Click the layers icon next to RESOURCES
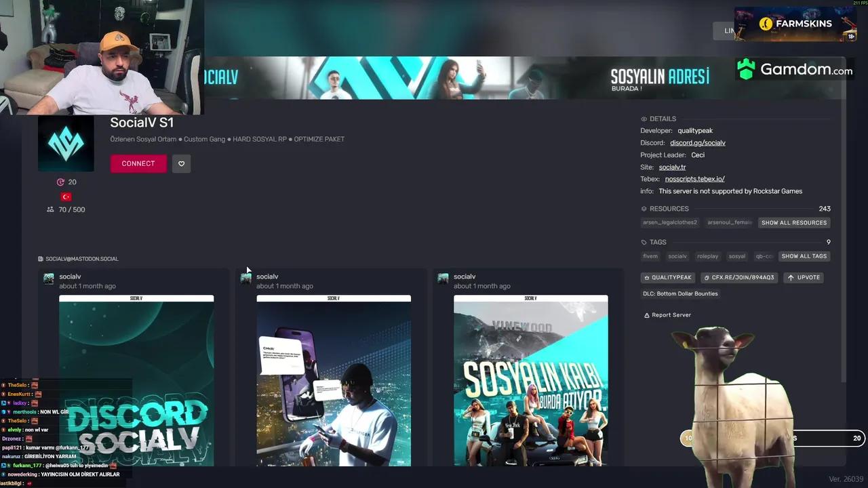Screen dimensions: 868x488 click(x=644, y=209)
